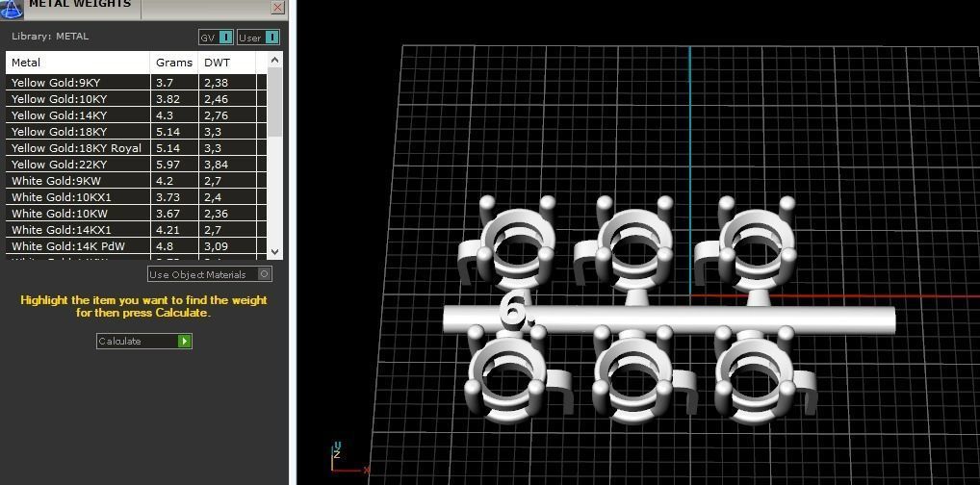Select White Gold:10KW row
Viewport: 980px width, 485px height.
click(136, 213)
